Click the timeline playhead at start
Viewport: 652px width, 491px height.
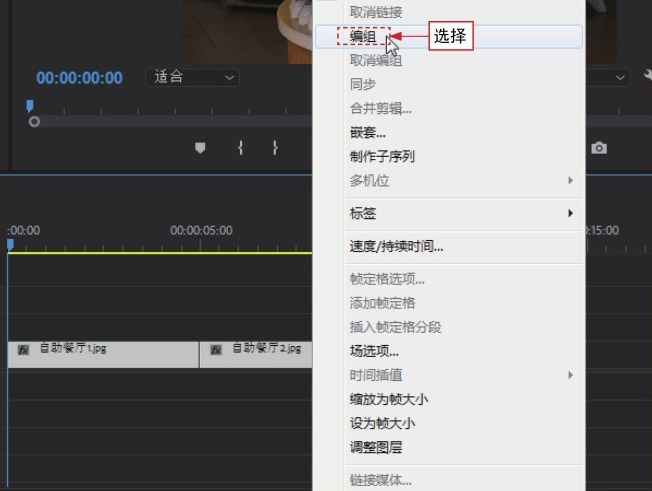(10, 244)
